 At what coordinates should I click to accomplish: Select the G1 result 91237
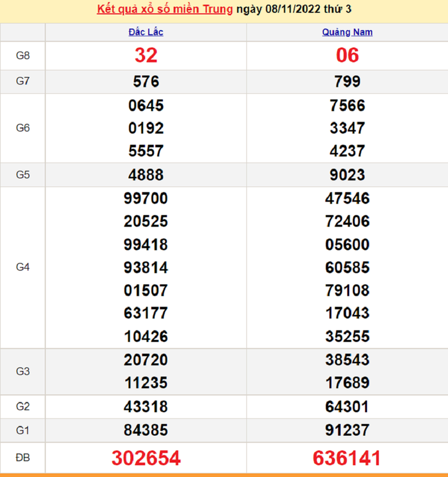coord(347,430)
